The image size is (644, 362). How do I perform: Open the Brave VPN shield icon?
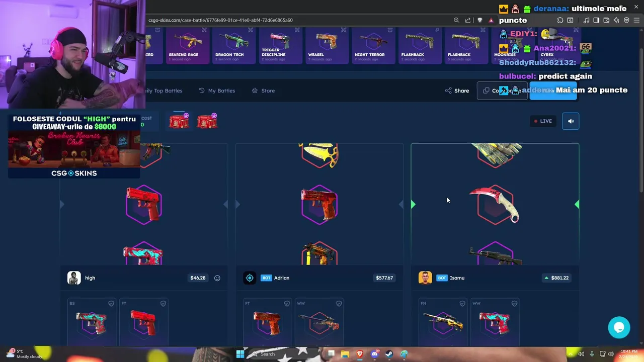click(626, 20)
